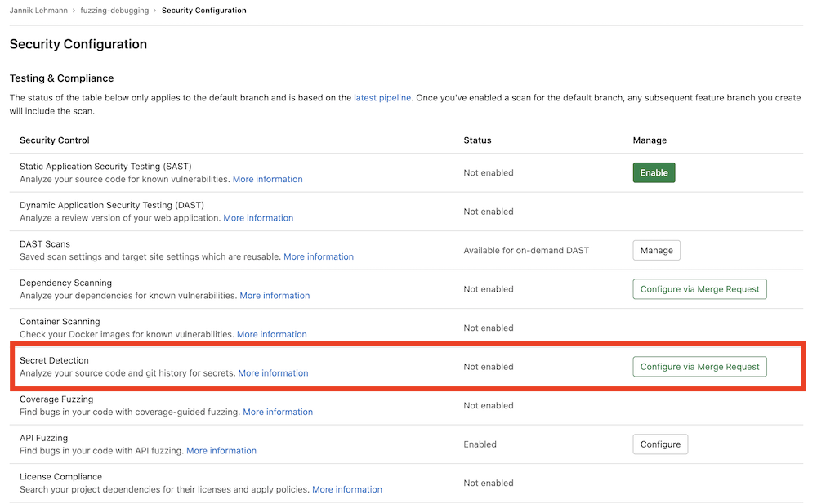This screenshot has height=504, width=817.
Task: Open More information about DAST Scans
Action: click(x=319, y=256)
